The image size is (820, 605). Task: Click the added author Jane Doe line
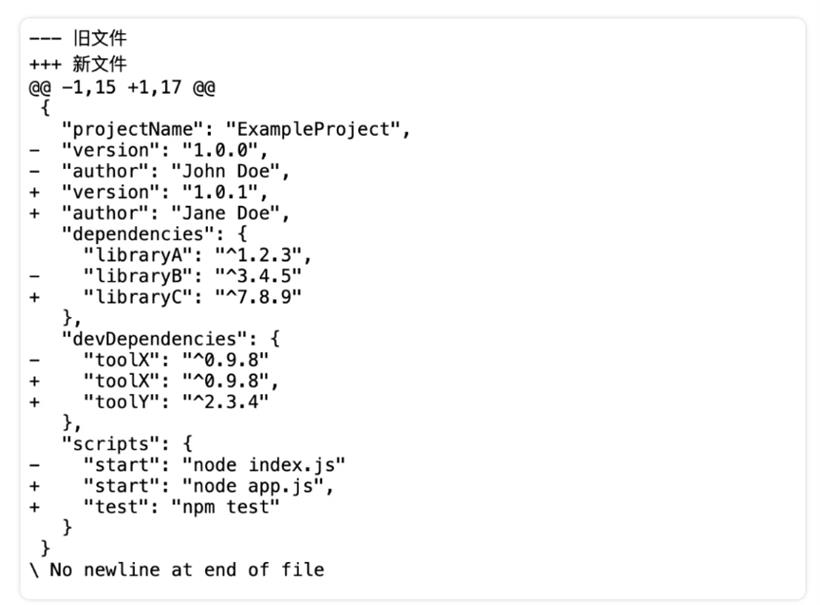click(x=159, y=213)
